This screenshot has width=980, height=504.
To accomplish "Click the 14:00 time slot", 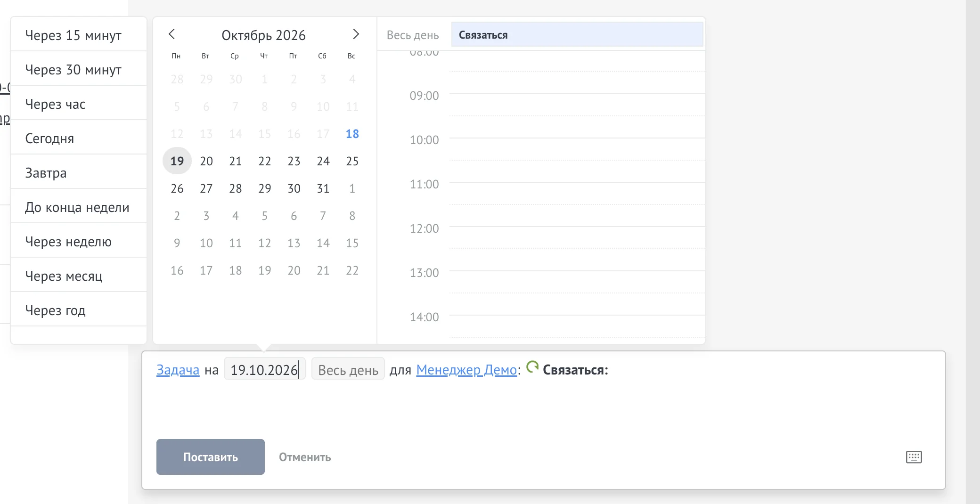I will [577, 326].
